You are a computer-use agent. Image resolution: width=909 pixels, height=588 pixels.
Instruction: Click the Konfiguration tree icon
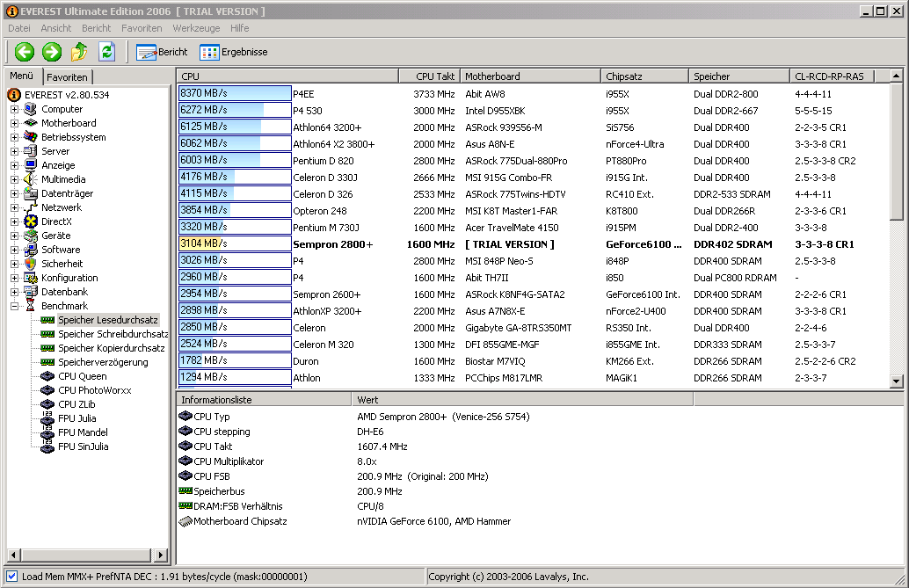coord(31,278)
